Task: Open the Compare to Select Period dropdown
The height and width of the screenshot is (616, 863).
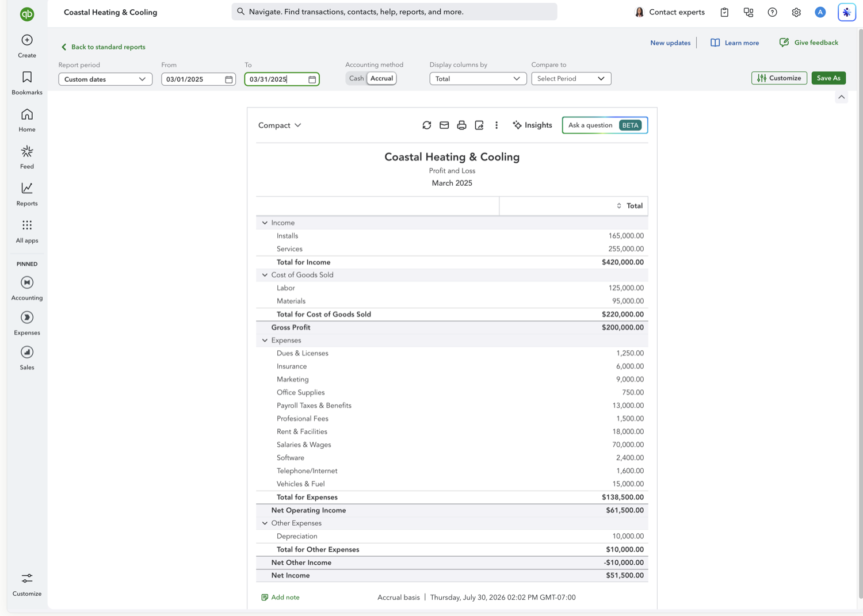Action: coord(571,79)
